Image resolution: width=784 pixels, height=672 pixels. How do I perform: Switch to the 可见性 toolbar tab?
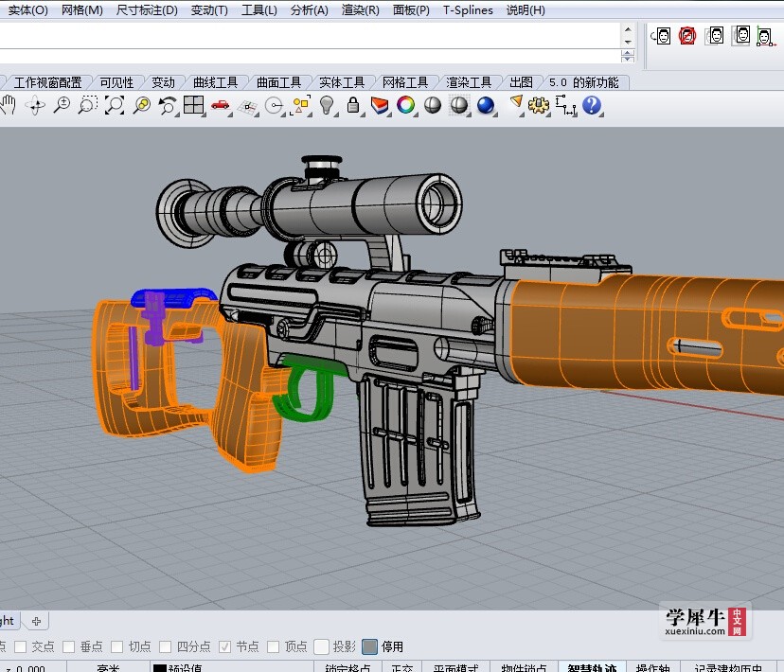point(116,82)
